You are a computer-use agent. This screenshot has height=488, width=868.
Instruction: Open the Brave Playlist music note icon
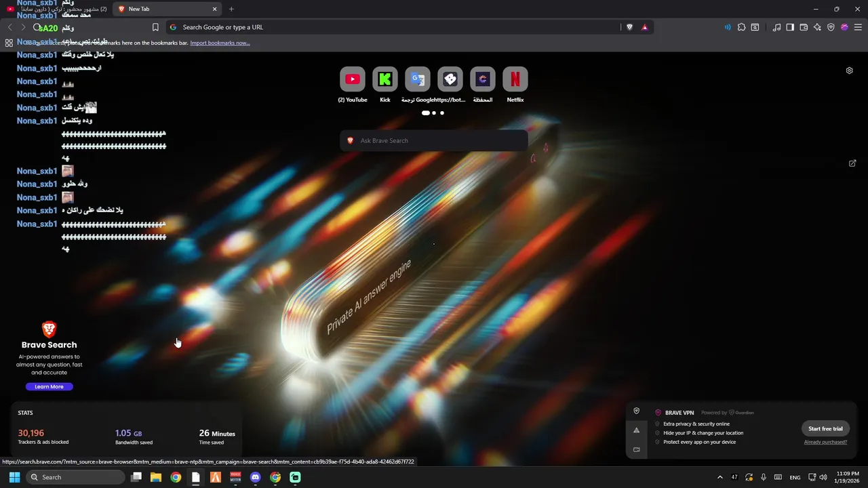point(776,27)
